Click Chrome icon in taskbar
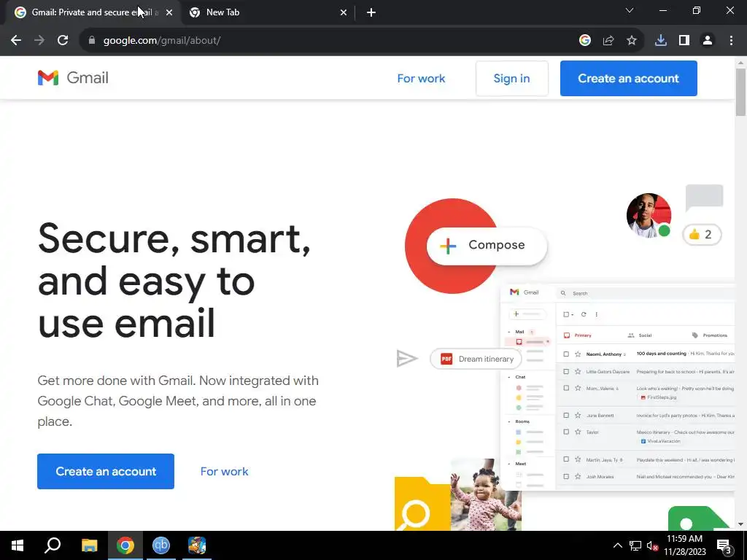 [125, 545]
